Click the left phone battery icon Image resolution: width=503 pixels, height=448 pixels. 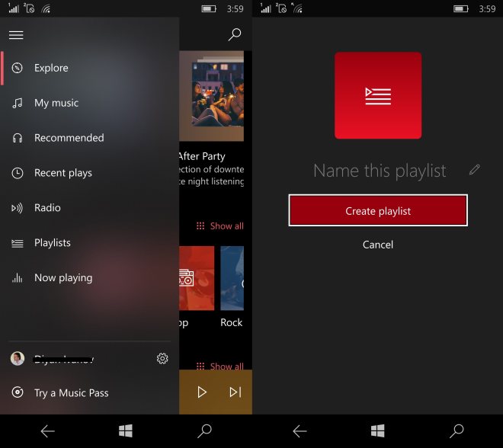click(209, 8)
